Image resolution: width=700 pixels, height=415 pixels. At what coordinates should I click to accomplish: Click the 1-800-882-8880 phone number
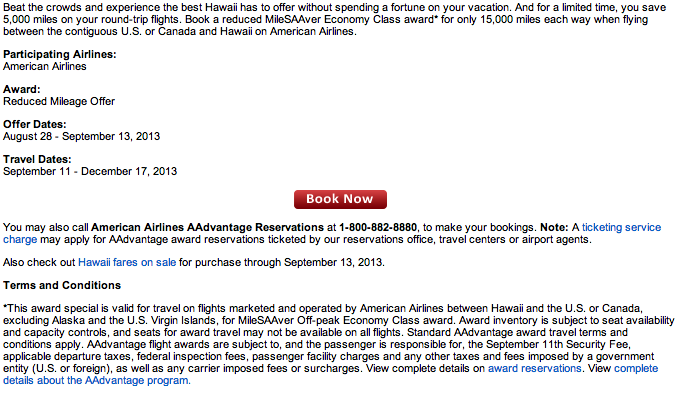(378, 227)
